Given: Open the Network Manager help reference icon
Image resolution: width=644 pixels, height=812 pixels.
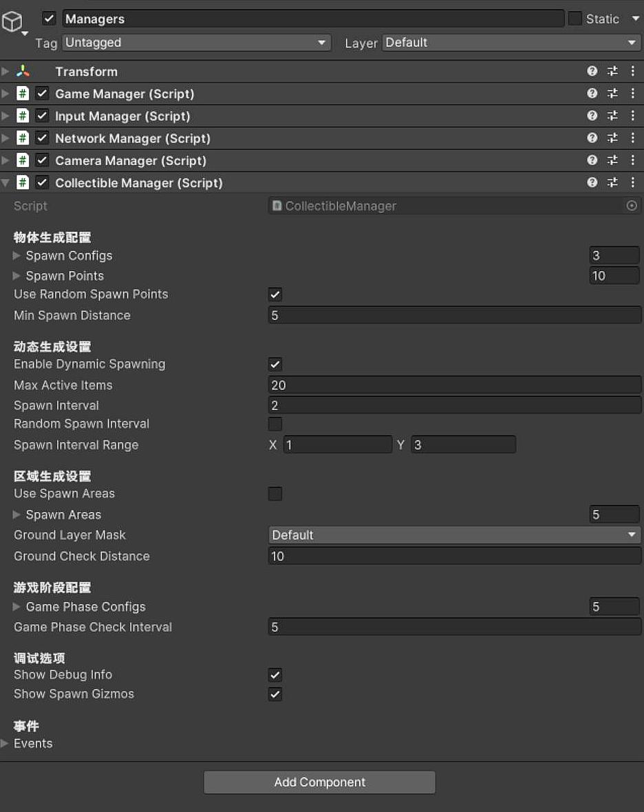Looking at the screenshot, I should click(592, 138).
